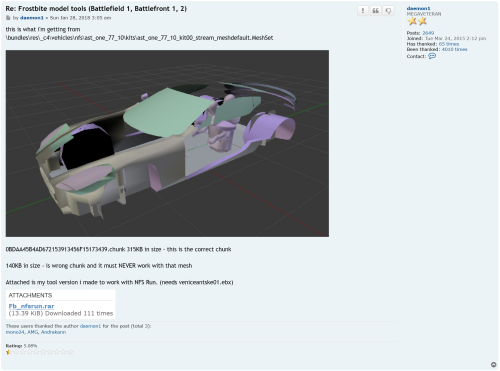Open user mono24's profile in thanks list
This screenshot has height=371, width=500.
(x=15, y=332)
